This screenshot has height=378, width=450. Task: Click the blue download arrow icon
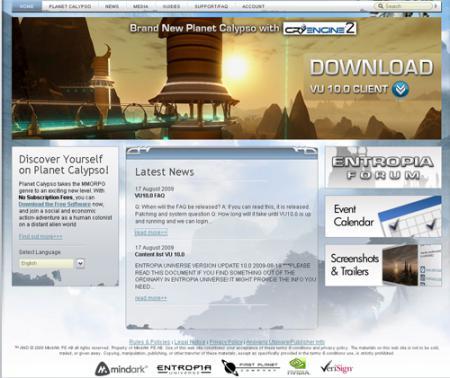coord(400,89)
